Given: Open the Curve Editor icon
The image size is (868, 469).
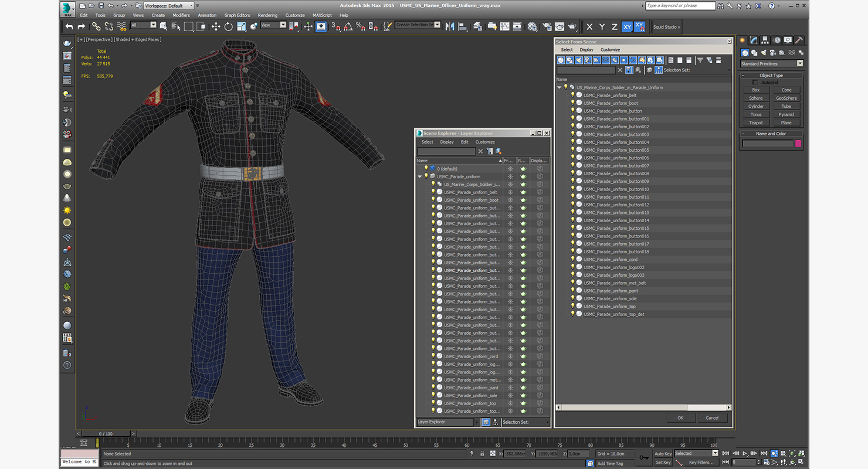Looking at the screenshot, I should tap(504, 26).
